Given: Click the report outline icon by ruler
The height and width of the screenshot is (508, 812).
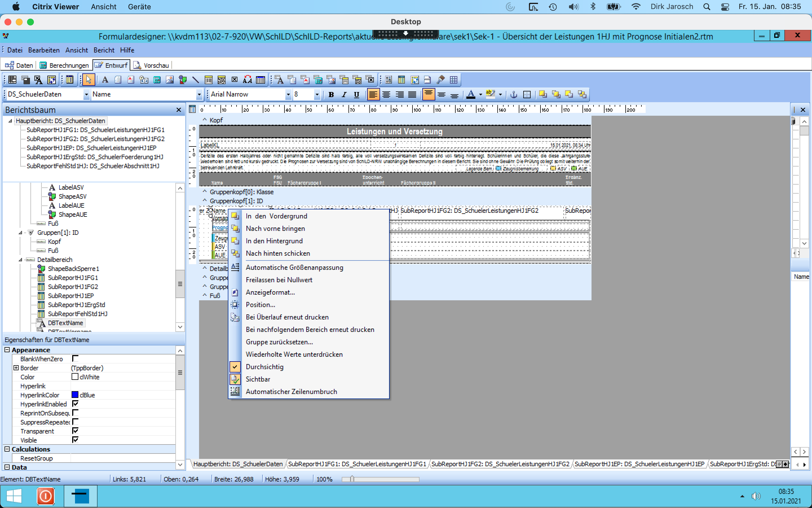Looking at the screenshot, I should pos(192,109).
